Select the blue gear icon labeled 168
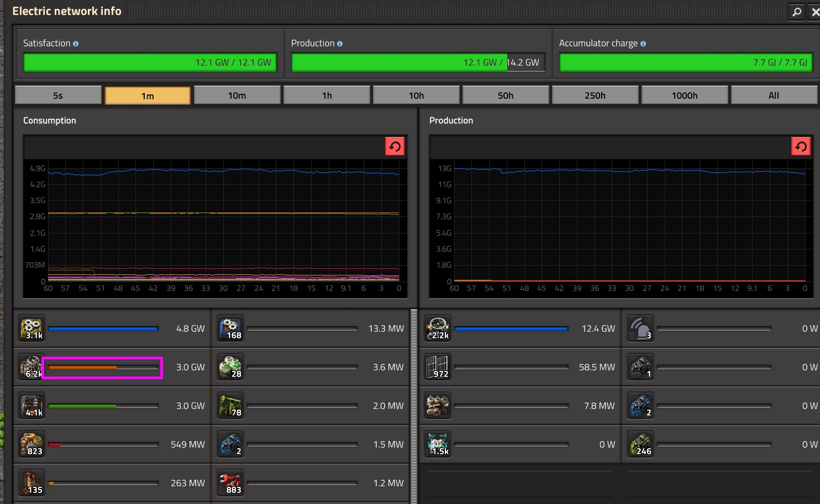The image size is (820, 504). pyautogui.click(x=230, y=328)
